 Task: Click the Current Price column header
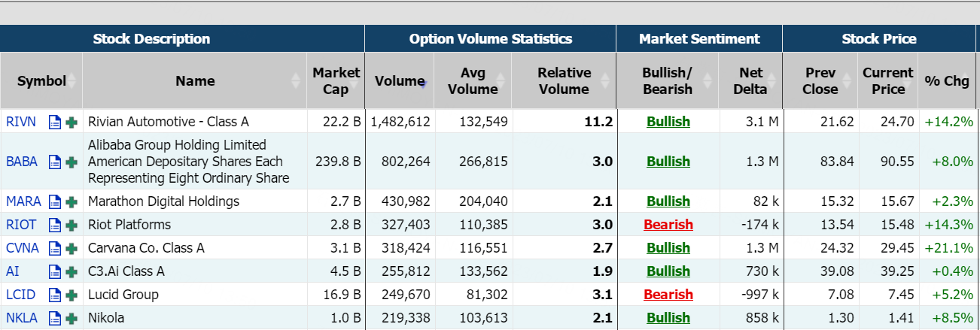coord(887,81)
